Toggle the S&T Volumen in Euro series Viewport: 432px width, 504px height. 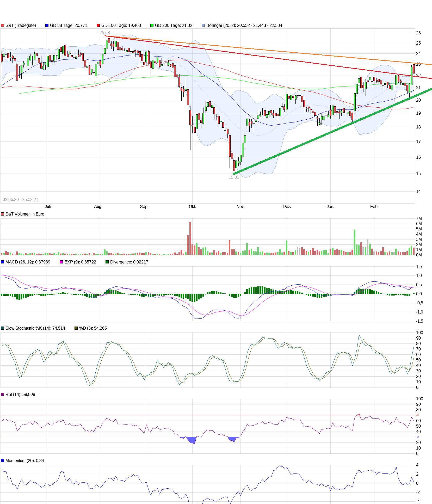pos(2,214)
